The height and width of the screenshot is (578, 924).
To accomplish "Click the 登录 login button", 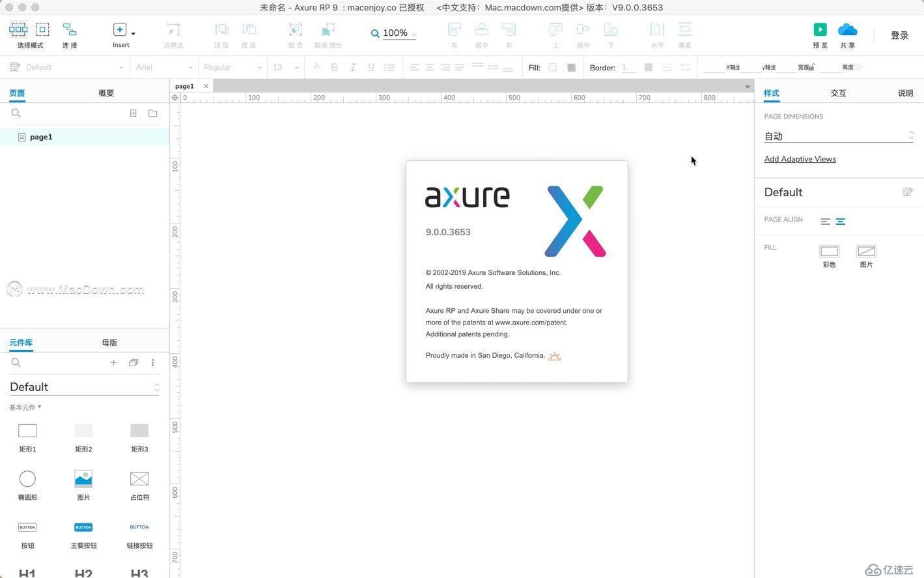I will tap(899, 35).
